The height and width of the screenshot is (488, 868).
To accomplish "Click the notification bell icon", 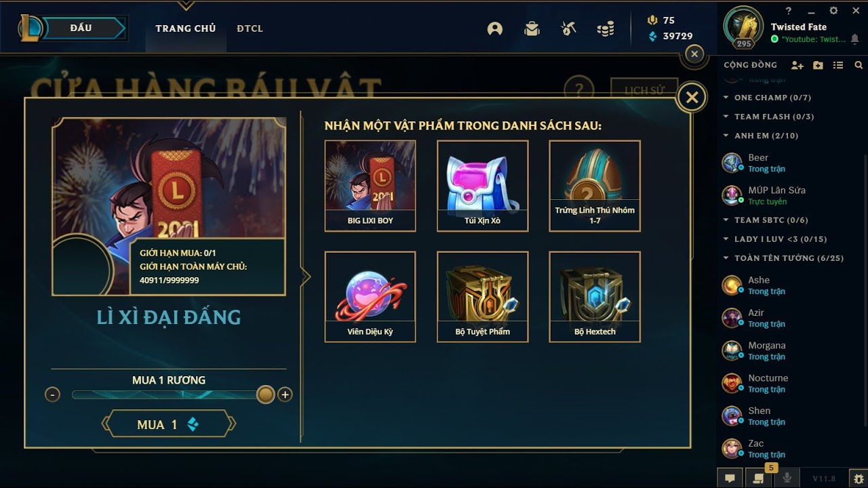I will [x=854, y=39].
